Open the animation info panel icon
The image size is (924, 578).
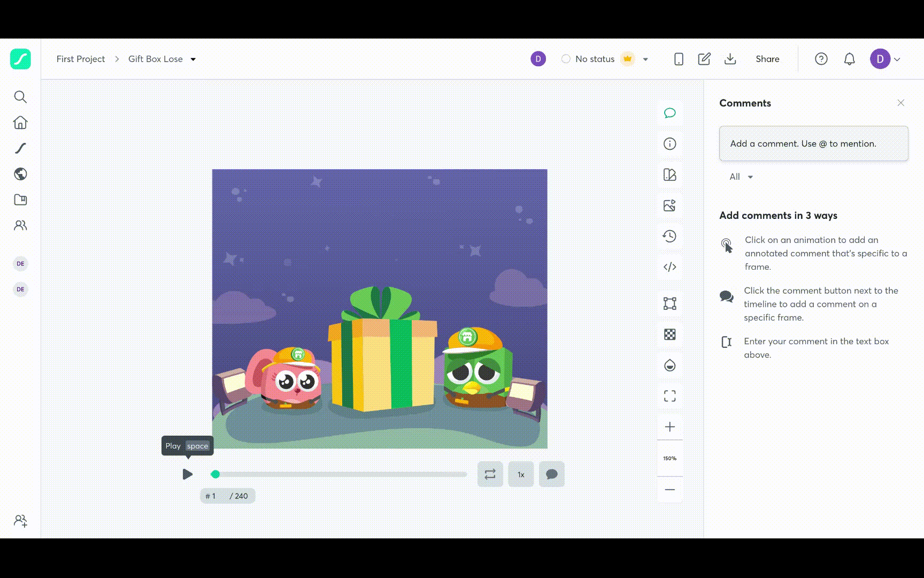pos(670,144)
